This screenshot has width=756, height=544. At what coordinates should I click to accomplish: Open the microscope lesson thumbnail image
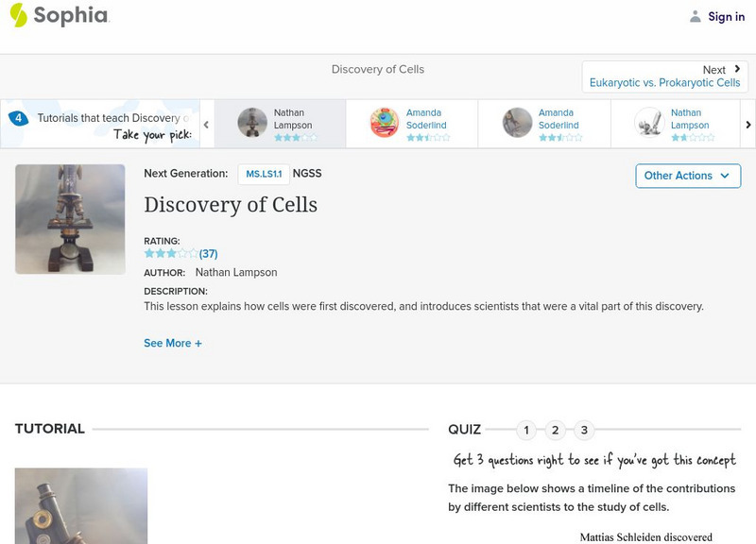pyautogui.click(x=70, y=219)
